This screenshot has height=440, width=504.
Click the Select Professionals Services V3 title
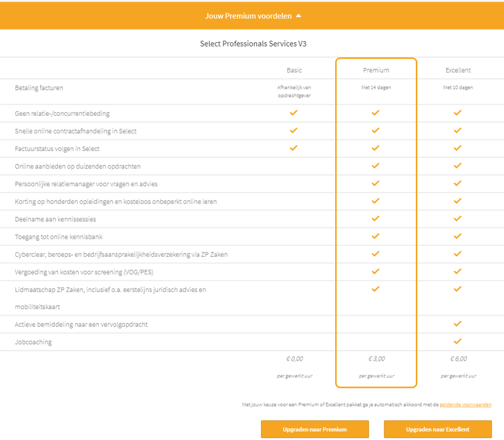(x=253, y=44)
